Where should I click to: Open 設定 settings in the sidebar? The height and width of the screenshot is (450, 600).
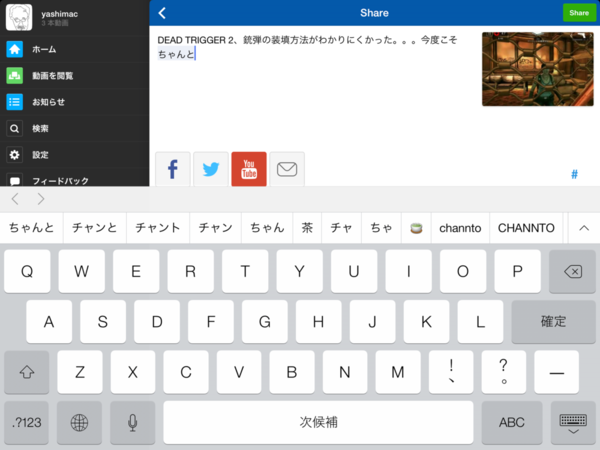75,155
